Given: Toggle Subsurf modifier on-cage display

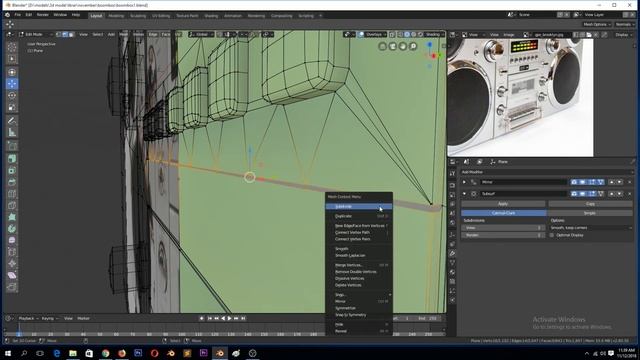Looking at the screenshot, I should click(x=600, y=194).
